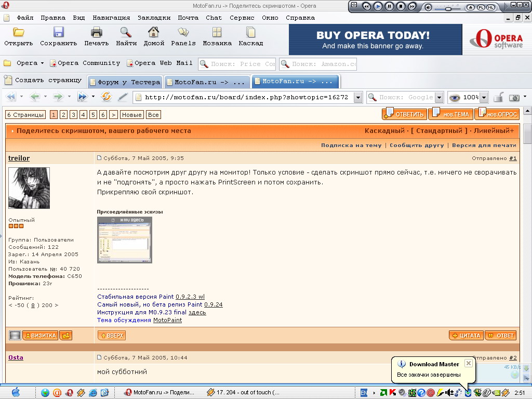Toggle the eye icon next to zoom
This screenshot has height=399, width=532.
pyautogui.click(x=454, y=98)
